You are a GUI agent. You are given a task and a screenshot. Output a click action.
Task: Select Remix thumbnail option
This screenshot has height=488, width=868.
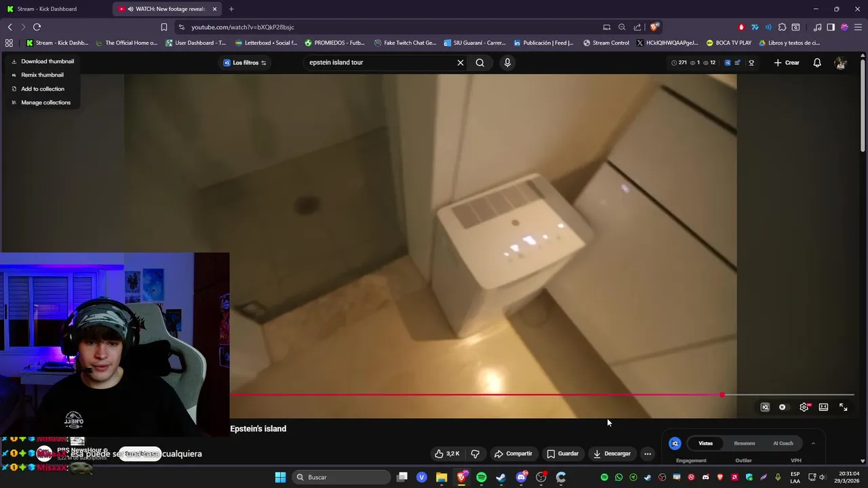pos(37,75)
